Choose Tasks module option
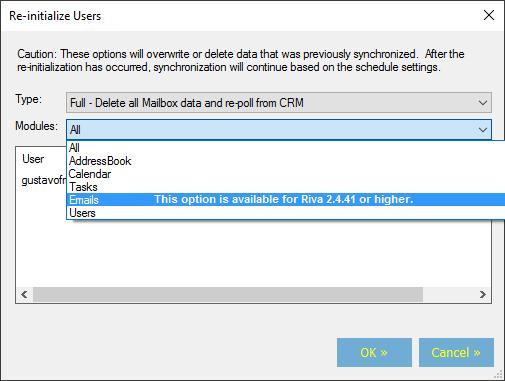This screenshot has height=381, width=505. point(286,187)
